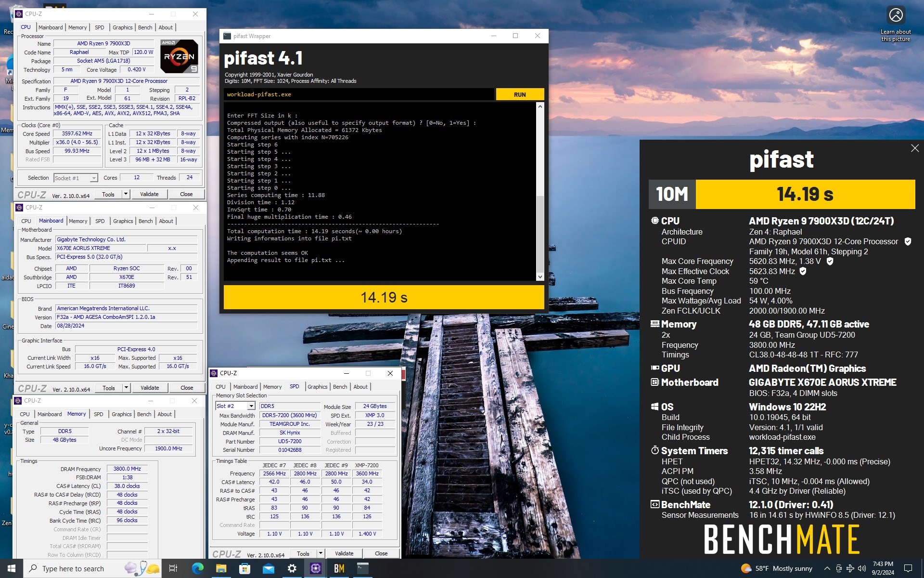Image resolution: width=924 pixels, height=578 pixels.
Task: Open the volume control in the tray
Action: (x=862, y=568)
